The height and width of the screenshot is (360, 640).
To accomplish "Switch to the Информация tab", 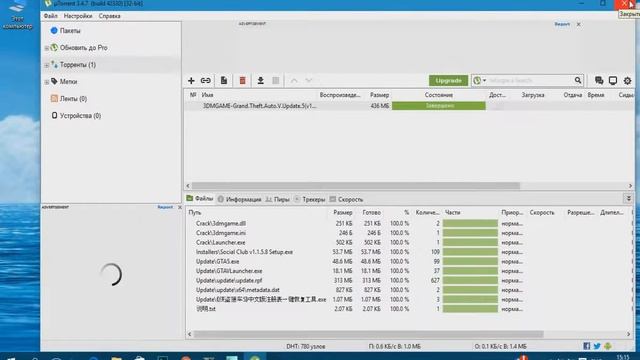I will tap(240, 199).
